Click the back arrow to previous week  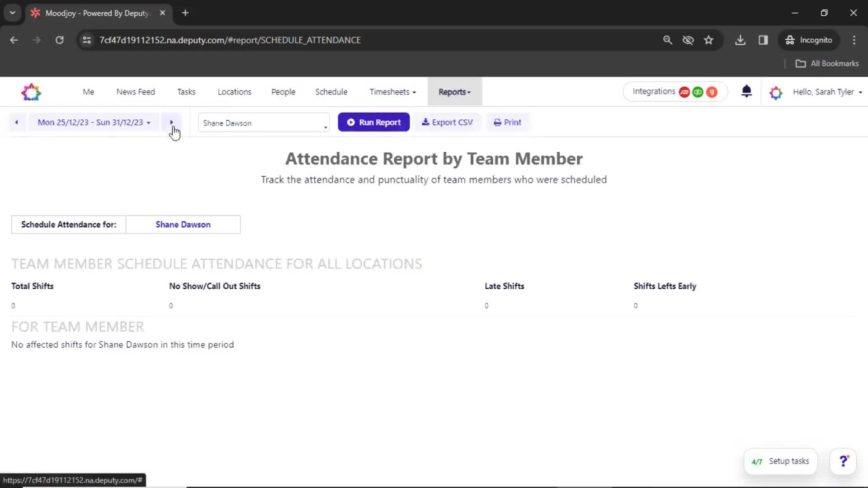[16, 122]
